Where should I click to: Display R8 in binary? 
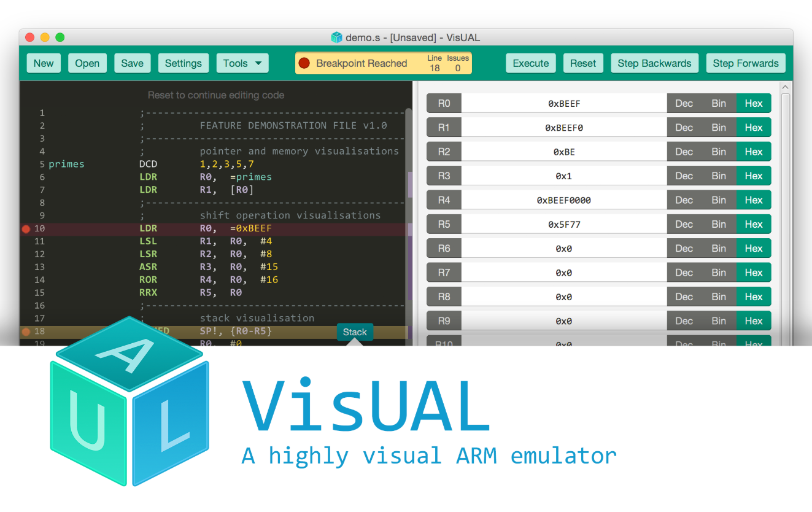(719, 297)
